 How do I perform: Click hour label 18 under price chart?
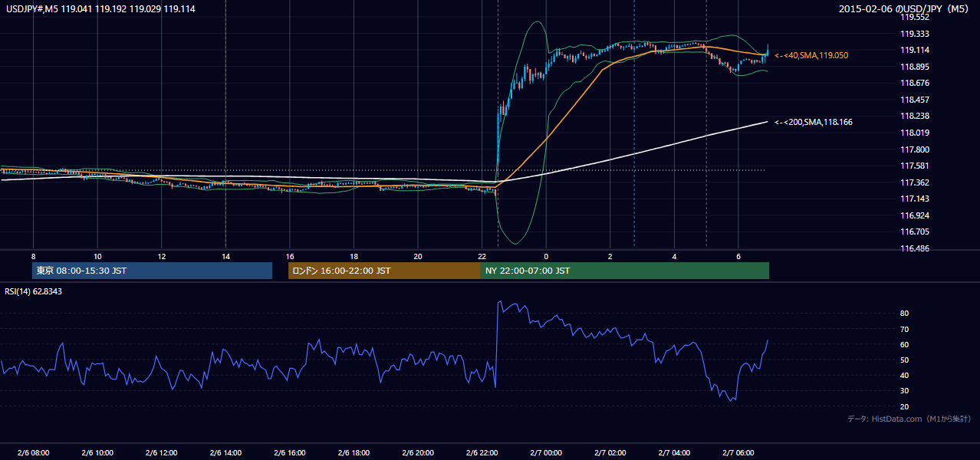coord(354,256)
